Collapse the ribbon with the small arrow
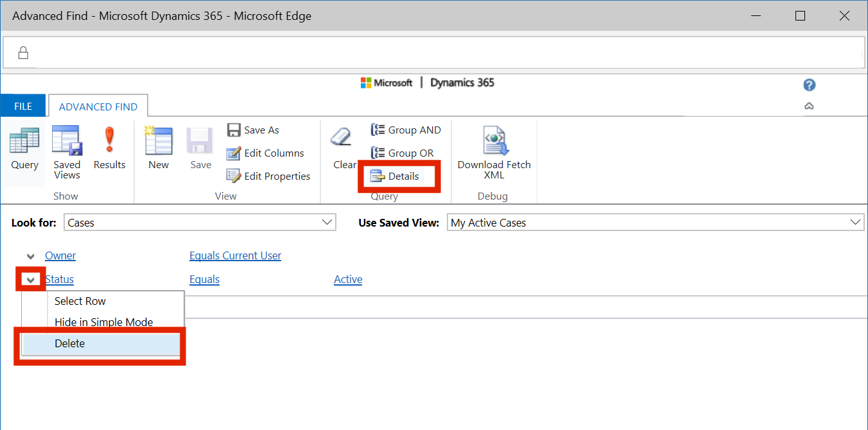This screenshot has height=430, width=868. (x=809, y=107)
